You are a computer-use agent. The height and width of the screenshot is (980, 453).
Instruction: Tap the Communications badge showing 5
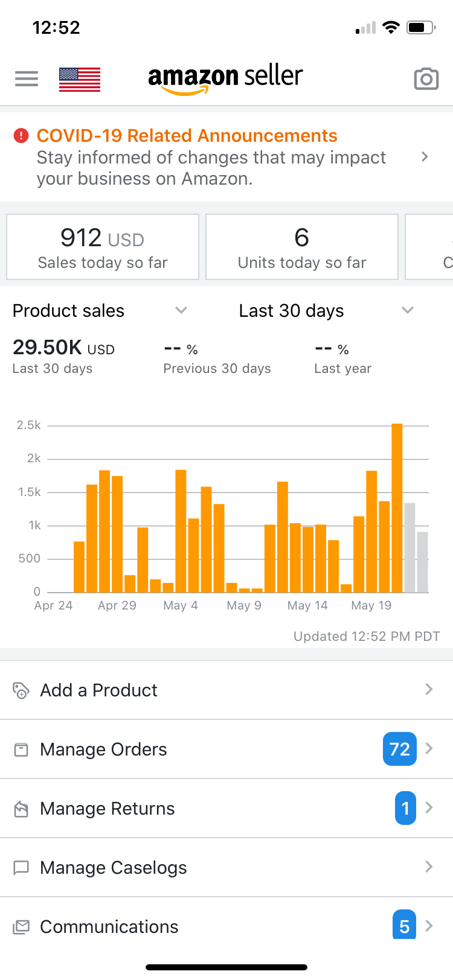pos(404,926)
